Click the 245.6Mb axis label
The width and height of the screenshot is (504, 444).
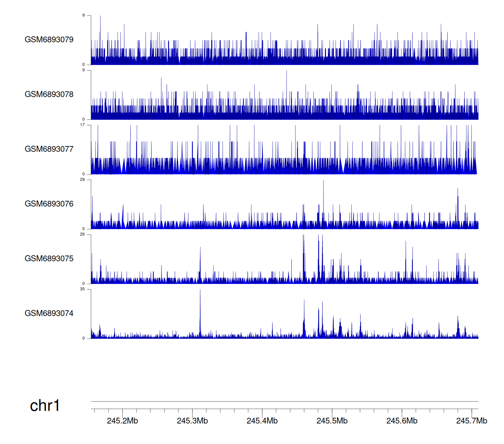pos(402,421)
